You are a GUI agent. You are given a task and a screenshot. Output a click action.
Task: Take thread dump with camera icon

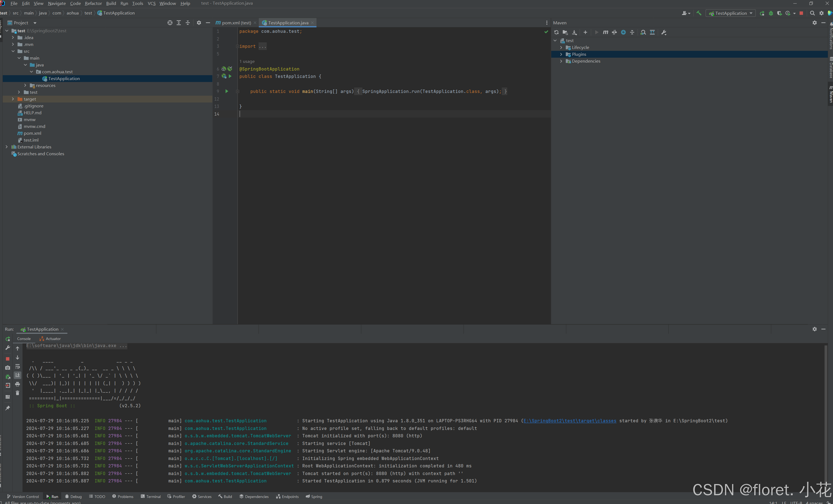click(x=8, y=367)
